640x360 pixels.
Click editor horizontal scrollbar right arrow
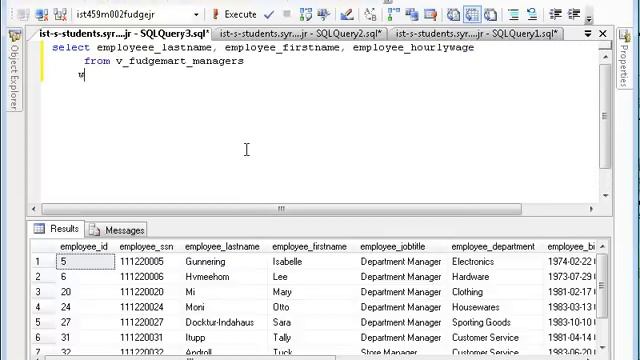tap(591, 209)
